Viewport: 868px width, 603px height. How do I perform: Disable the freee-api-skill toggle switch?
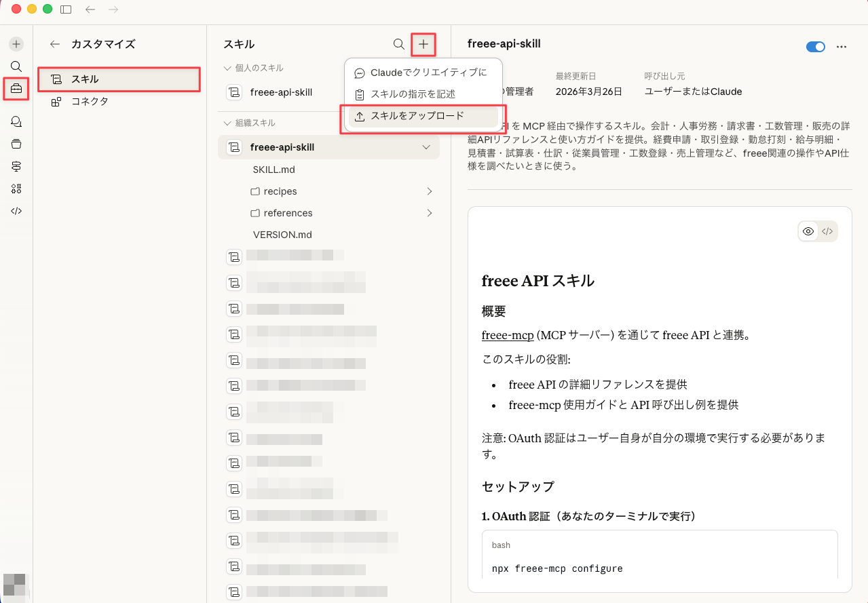pos(816,47)
